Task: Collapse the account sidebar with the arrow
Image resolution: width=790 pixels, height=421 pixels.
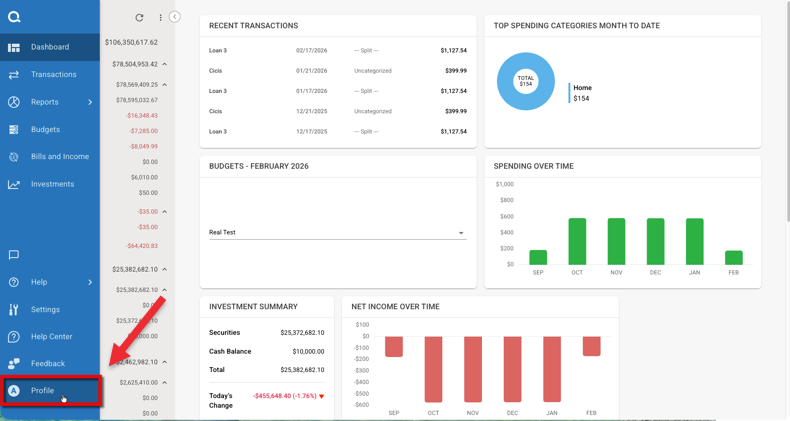Action: [174, 17]
